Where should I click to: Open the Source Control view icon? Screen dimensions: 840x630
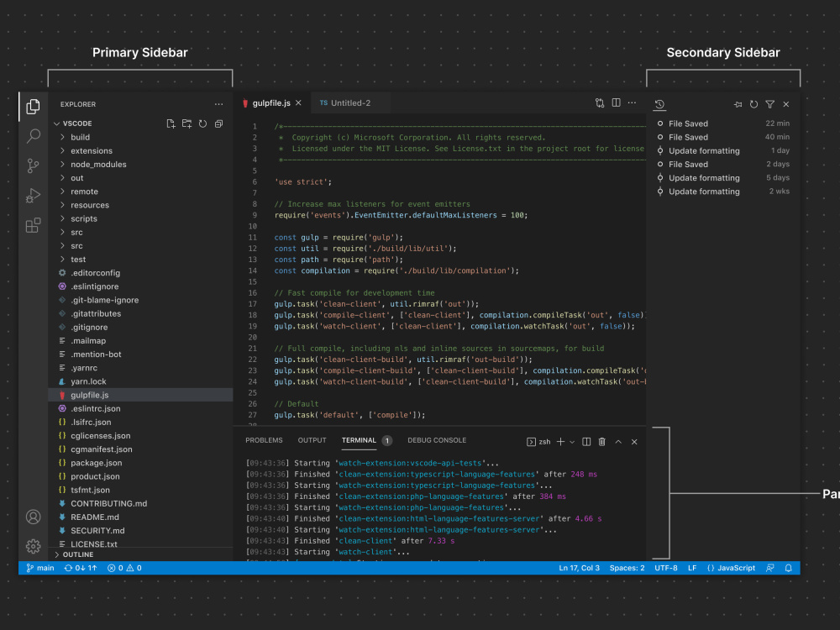[34, 166]
